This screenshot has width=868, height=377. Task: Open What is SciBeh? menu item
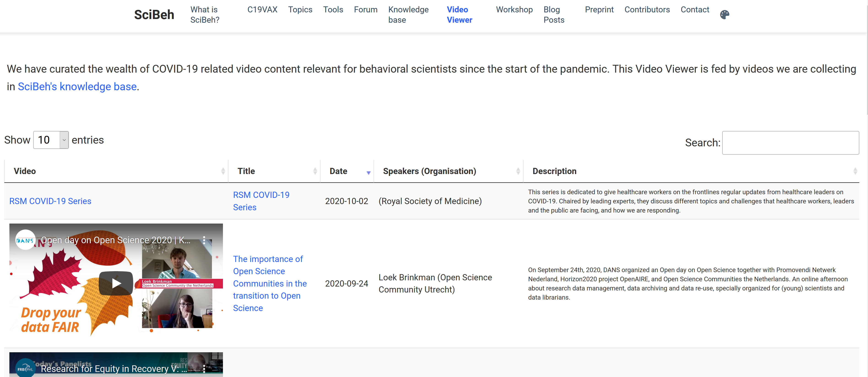(205, 15)
